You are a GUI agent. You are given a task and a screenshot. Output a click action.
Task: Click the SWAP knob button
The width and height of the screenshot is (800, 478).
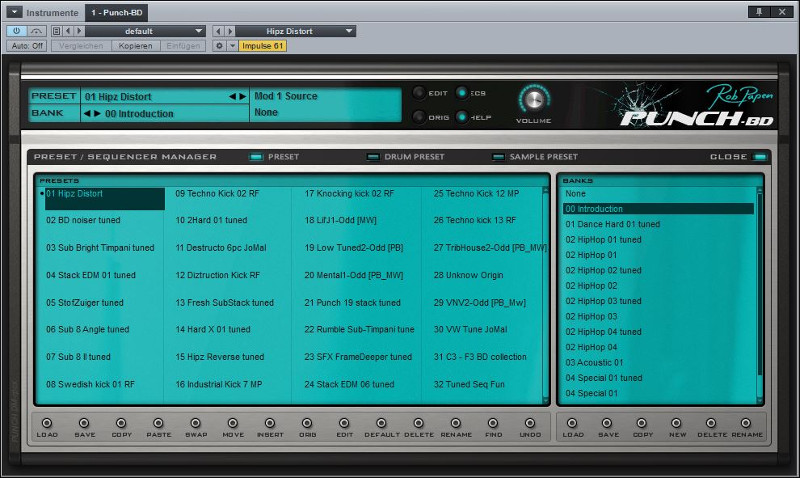[x=196, y=423]
